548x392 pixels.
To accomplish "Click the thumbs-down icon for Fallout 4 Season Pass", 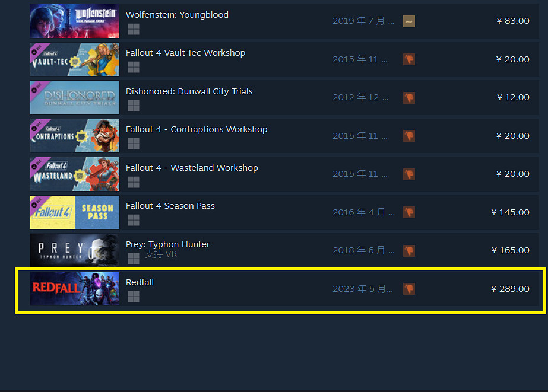I will coord(409,212).
